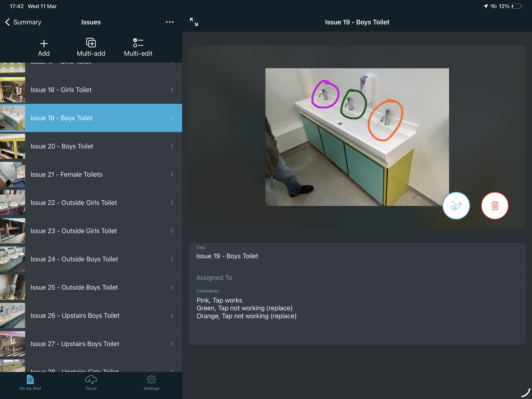
Task: Open the three-dots more options menu
Action: 170,22
